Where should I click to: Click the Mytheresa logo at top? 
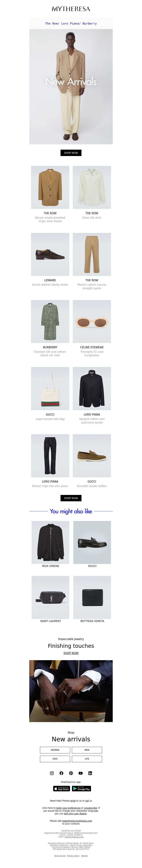71,9
